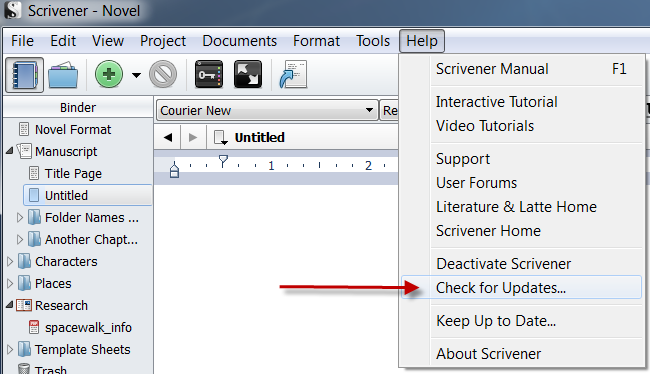This screenshot has width=650, height=374.
Task: Expand the Template Sheets folder arrow
Action: [x=10, y=349]
